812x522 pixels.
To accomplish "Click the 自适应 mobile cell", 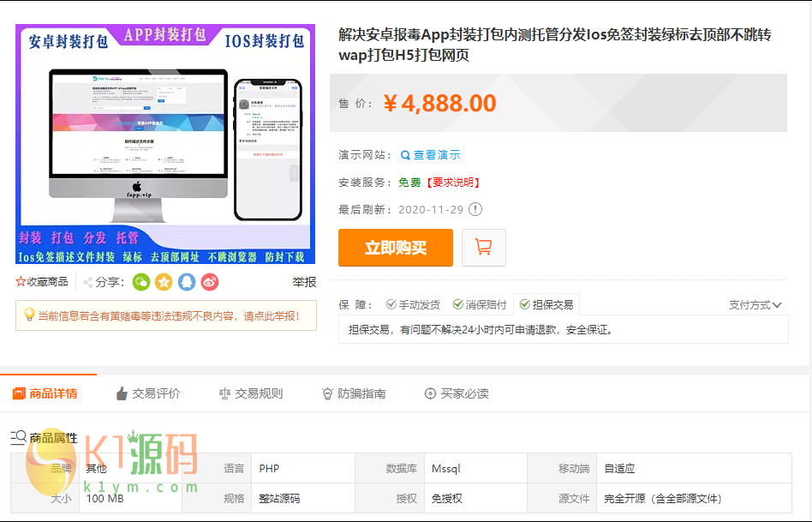I will coord(694,469).
